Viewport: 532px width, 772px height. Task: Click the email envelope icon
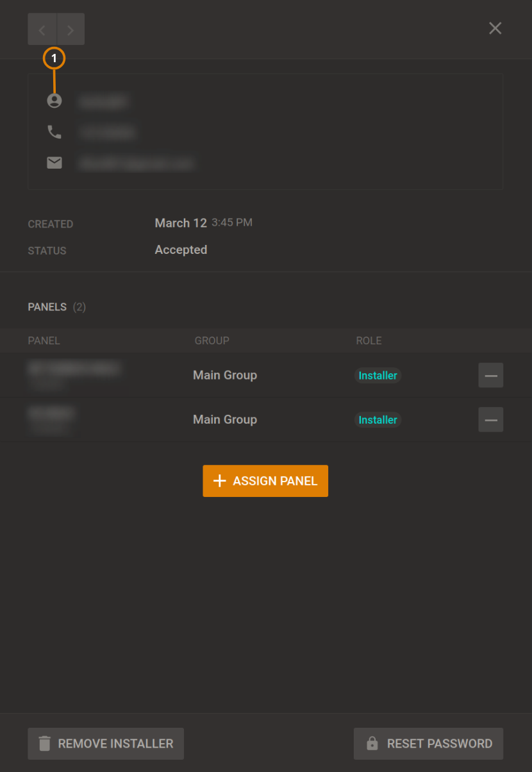click(x=54, y=162)
